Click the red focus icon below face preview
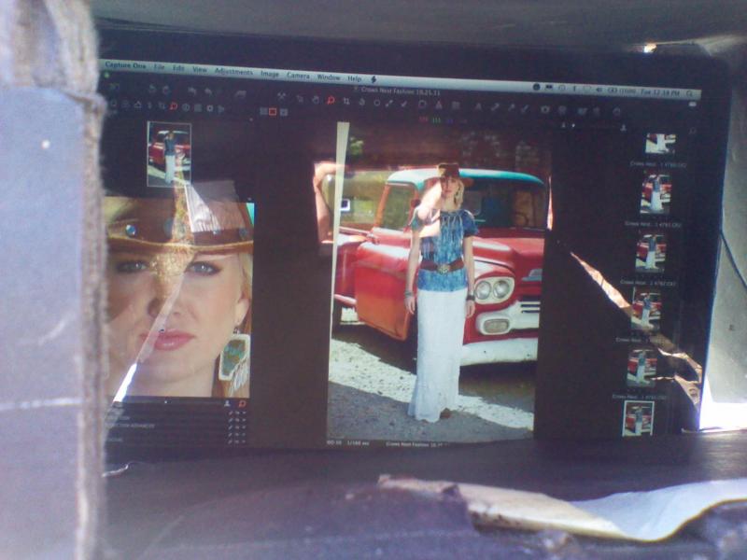 pos(241,404)
